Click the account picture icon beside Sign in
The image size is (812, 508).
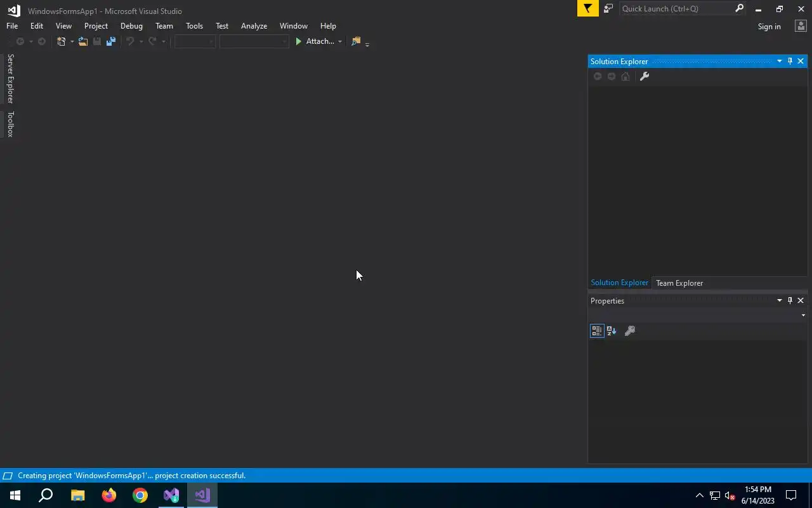click(x=800, y=26)
